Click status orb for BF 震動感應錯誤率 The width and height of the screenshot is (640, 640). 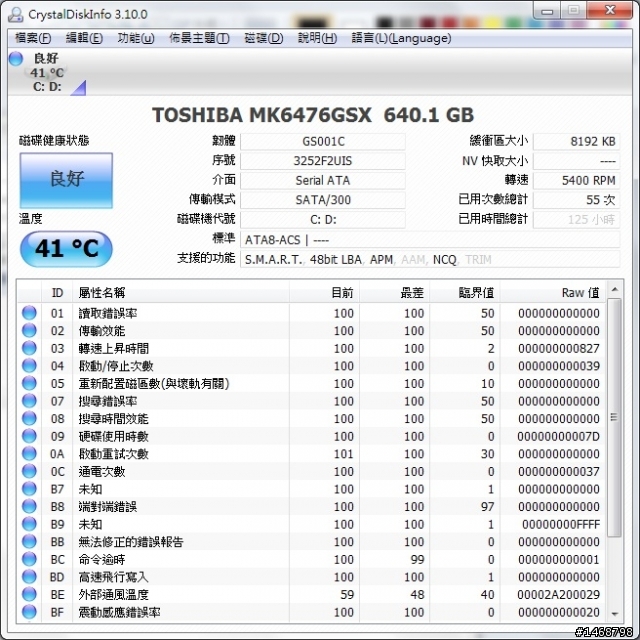[x=29, y=612]
